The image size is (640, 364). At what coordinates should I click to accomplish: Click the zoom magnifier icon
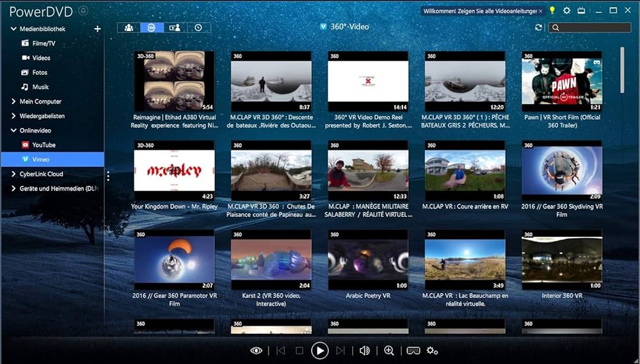tap(389, 351)
